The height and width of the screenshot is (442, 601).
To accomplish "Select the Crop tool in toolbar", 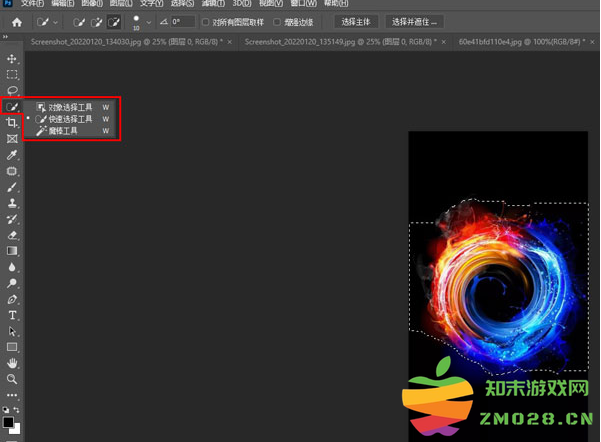I will [12, 122].
